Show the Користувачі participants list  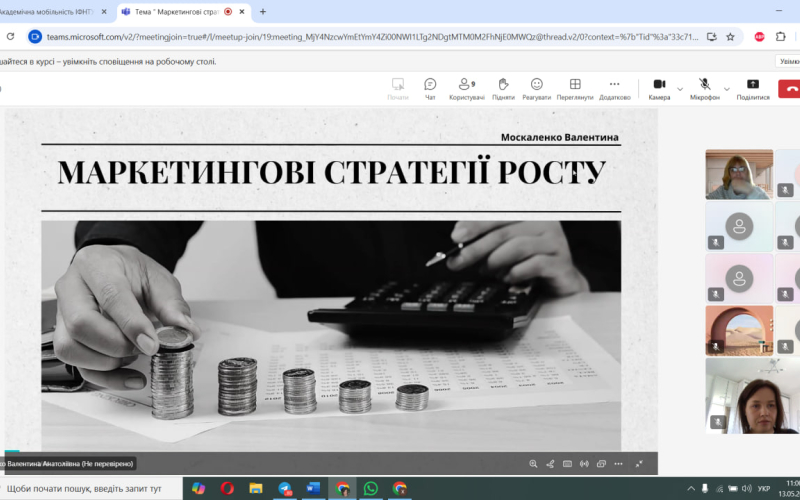tap(466, 88)
